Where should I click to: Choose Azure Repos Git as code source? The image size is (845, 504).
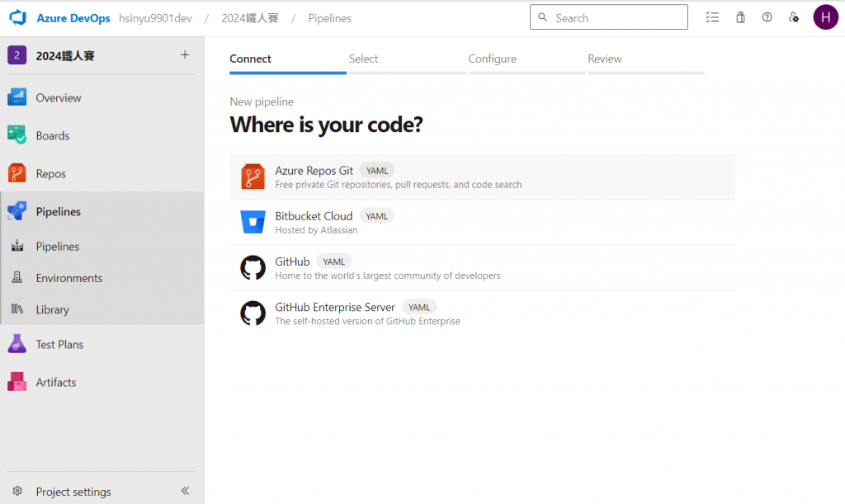(482, 177)
